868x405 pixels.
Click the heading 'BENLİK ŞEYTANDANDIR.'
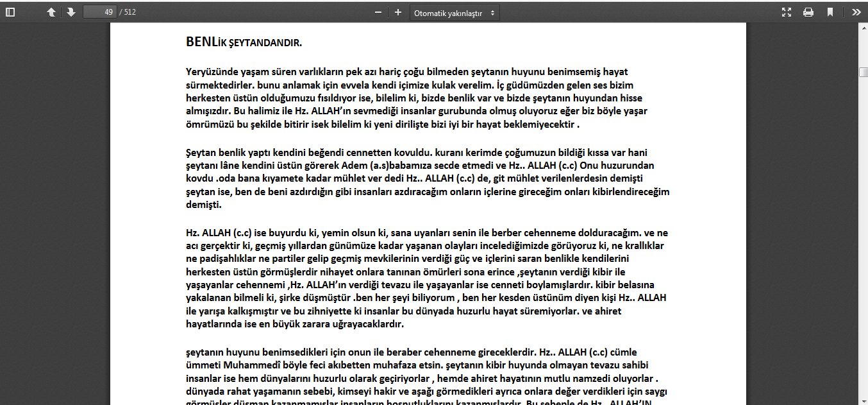244,43
